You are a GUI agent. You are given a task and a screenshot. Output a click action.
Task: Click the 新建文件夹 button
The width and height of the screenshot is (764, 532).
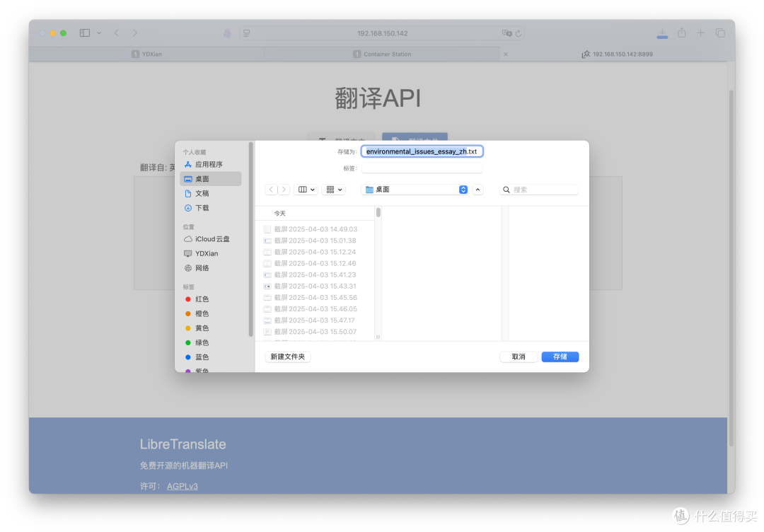point(288,357)
